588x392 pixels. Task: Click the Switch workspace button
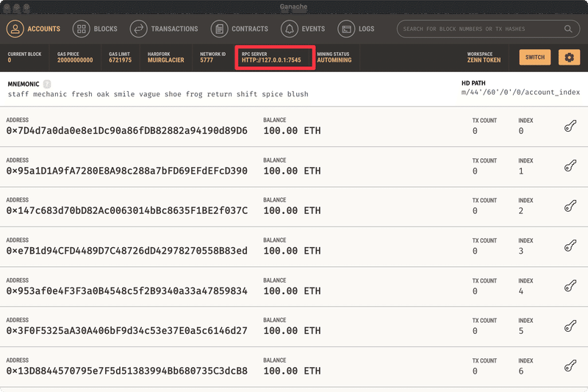pyautogui.click(x=535, y=57)
